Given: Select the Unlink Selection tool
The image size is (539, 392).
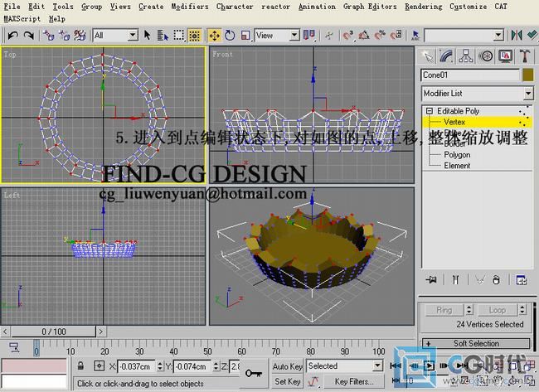Looking at the screenshot, I should (x=65, y=35).
